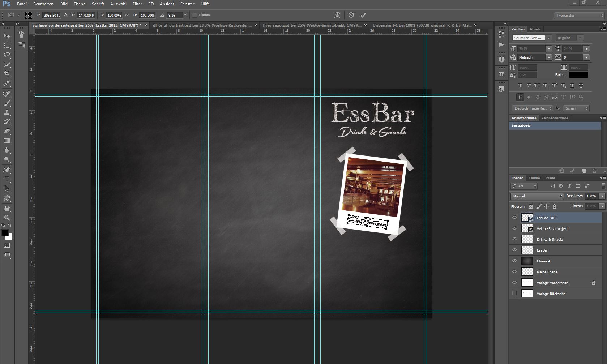Select the Lasso tool

point(7,55)
